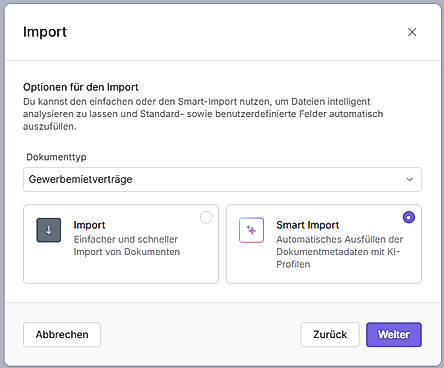Click the dropdown chevron next to Gewerbemietverträge

[410, 179]
